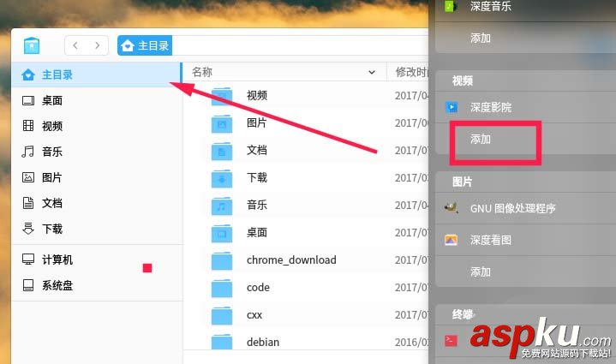Select 主目录 in the sidebar
616x364 pixels.
pyautogui.click(x=96, y=75)
